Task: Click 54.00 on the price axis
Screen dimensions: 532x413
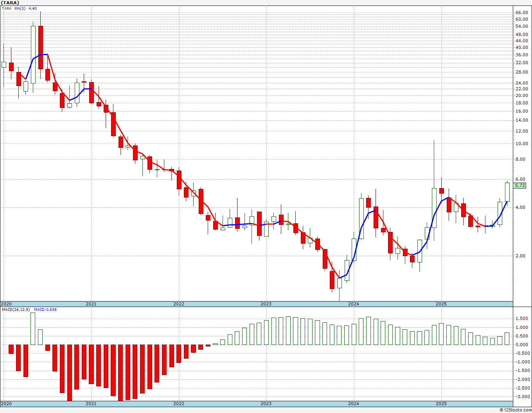Action: [522, 27]
